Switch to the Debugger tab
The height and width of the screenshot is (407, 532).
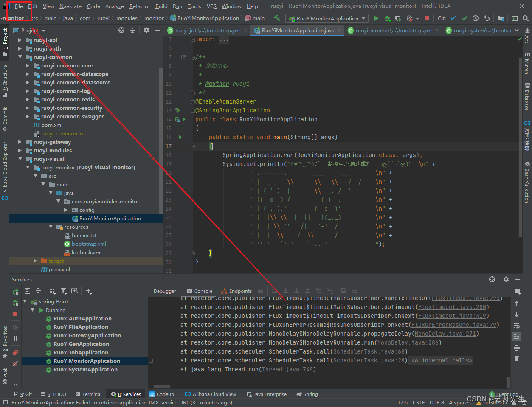pyautogui.click(x=165, y=291)
